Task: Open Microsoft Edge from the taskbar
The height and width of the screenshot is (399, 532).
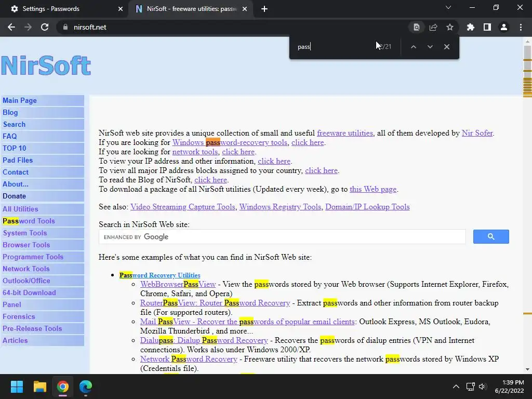Action: [x=86, y=387]
